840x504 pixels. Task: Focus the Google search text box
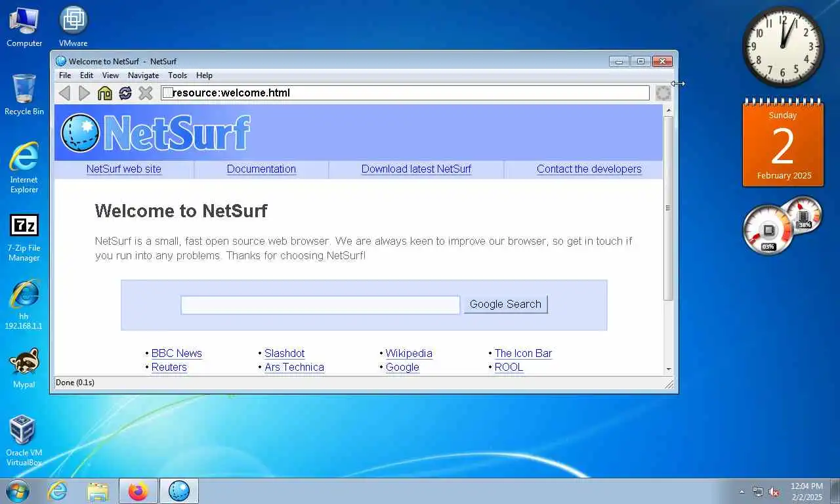coord(320,304)
